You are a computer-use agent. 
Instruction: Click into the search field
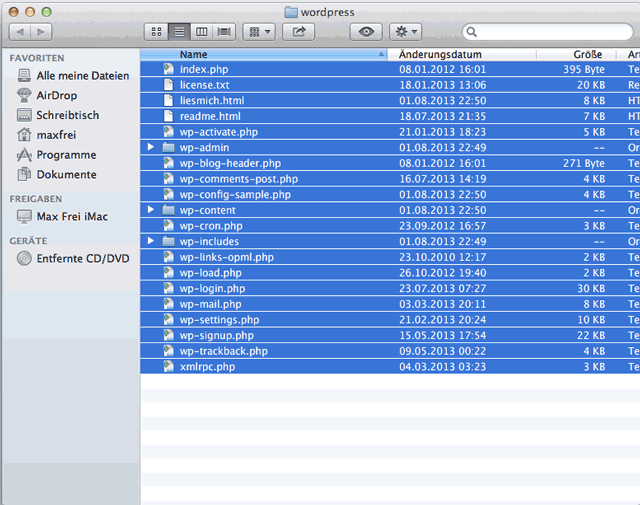pos(547,32)
